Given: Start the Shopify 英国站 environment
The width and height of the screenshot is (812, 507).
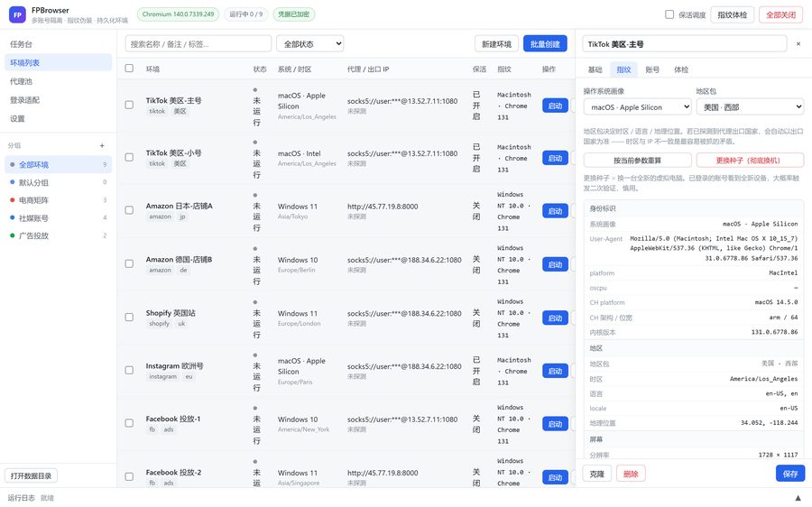Looking at the screenshot, I should pyautogui.click(x=555, y=318).
